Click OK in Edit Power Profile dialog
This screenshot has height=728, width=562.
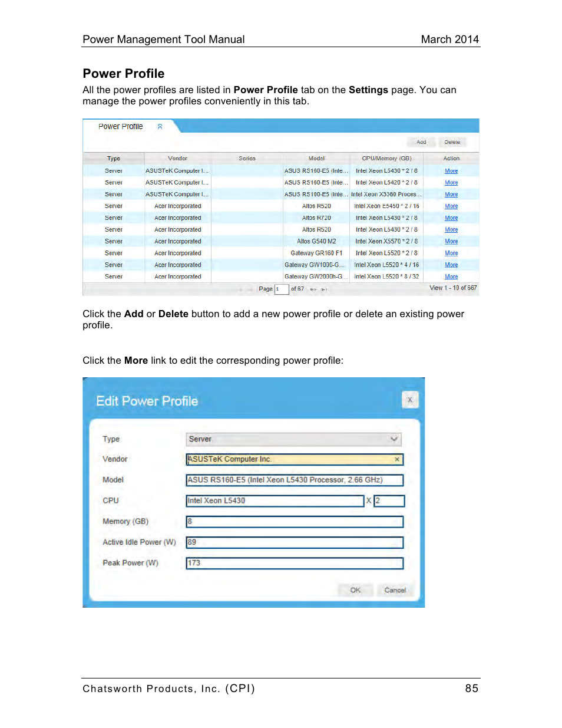355,590
